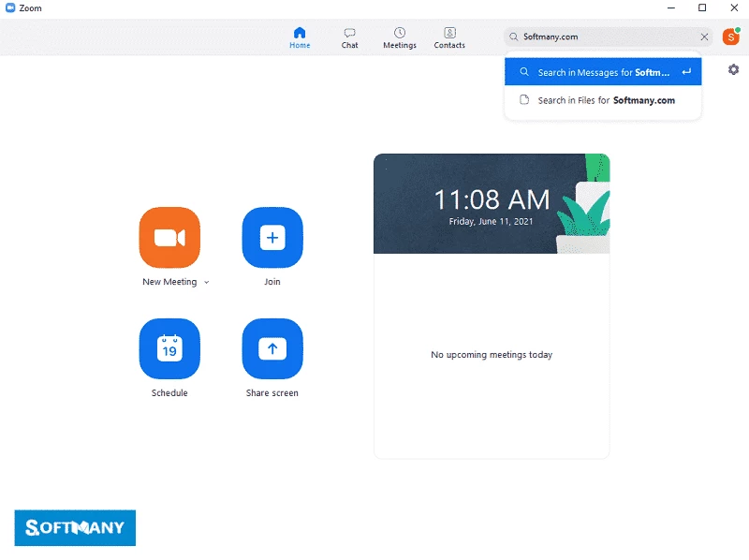The image size is (749, 560).
Task: Open the Chat tab
Action: click(349, 37)
